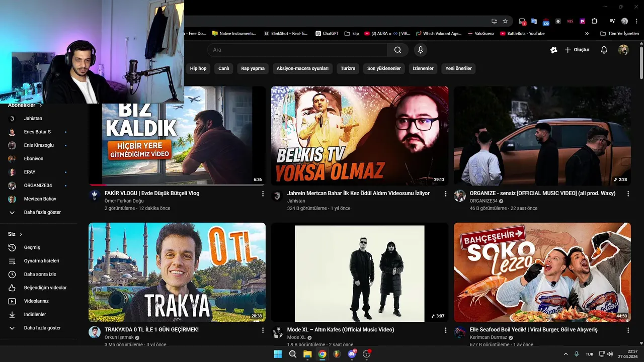The image size is (644, 362).
Task: Open taskbar microphone status icon
Action: pyautogui.click(x=577, y=354)
